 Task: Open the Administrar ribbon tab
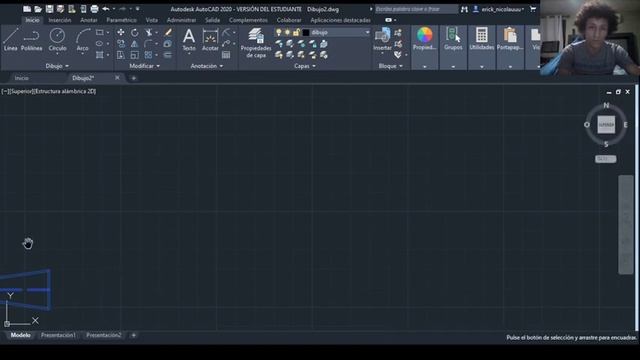pos(181,20)
